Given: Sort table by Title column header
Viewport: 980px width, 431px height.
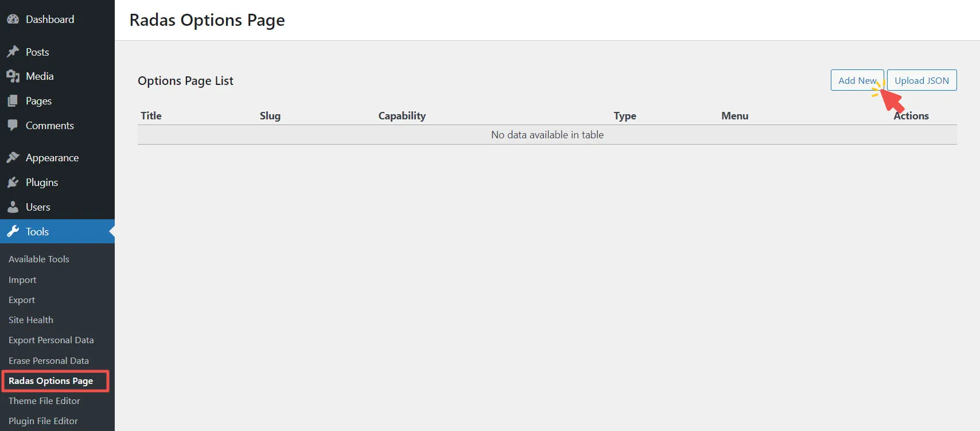Looking at the screenshot, I should tap(151, 116).
